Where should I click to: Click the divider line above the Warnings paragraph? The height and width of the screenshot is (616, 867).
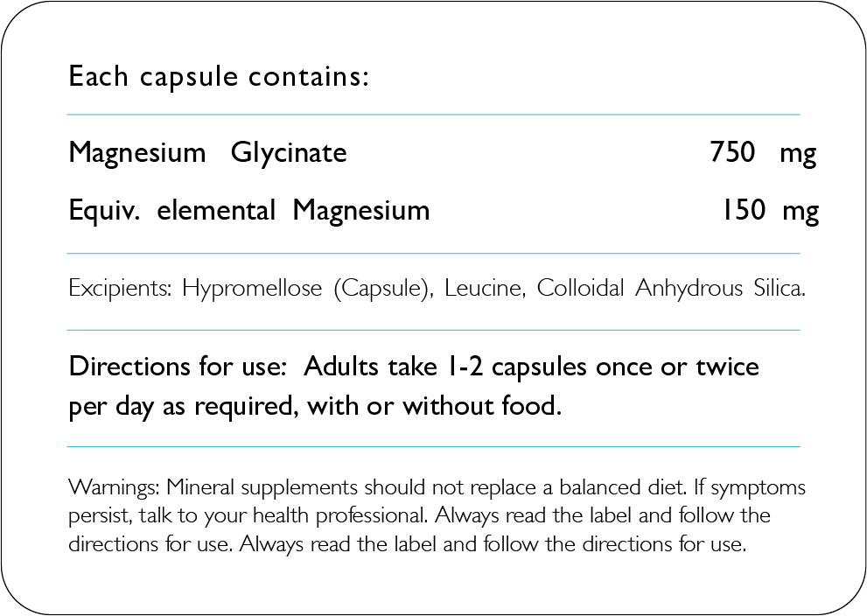coord(433,446)
